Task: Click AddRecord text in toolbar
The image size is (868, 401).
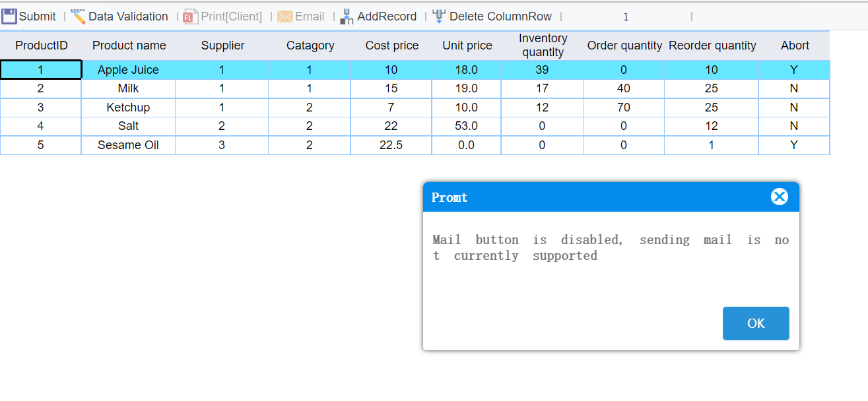Action: [387, 16]
